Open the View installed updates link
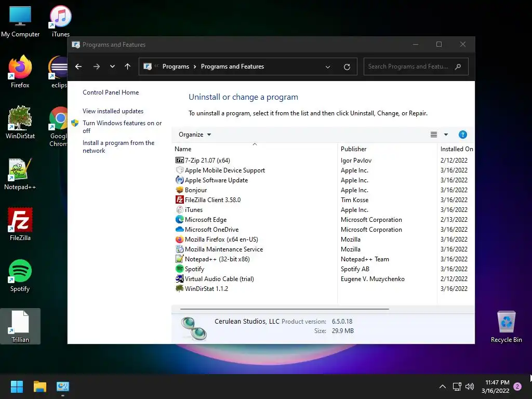The width and height of the screenshot is (532, 399). click(x=113, y=111)
